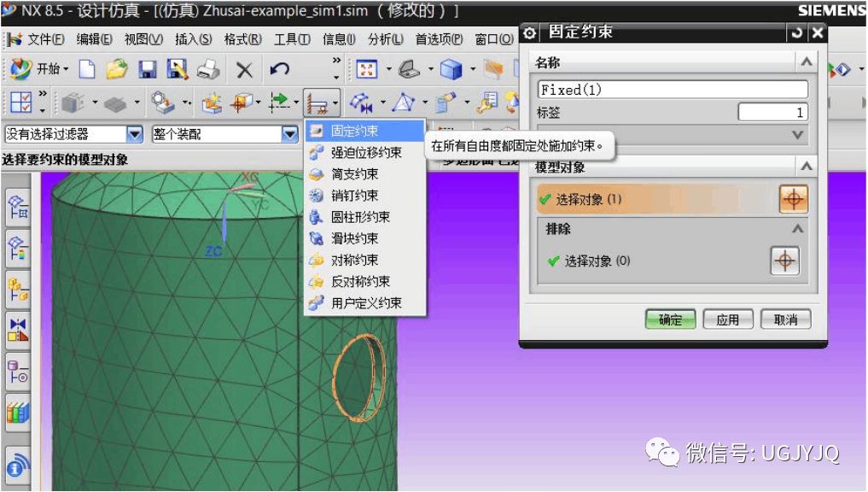This screenshot has width=868, height=492.
Task: Select 滑块约束 menu entry
Action: [364, 238]
